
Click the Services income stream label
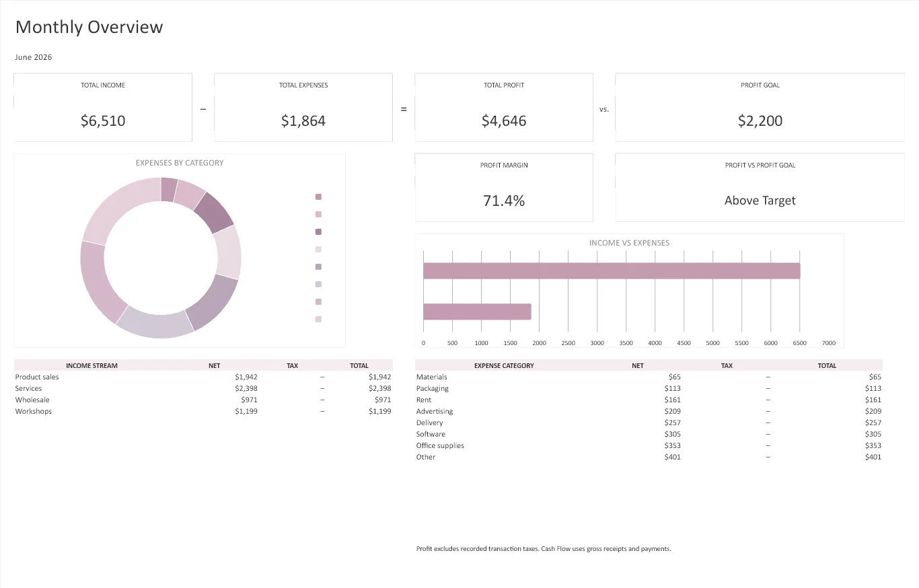(x=28, y=388)
